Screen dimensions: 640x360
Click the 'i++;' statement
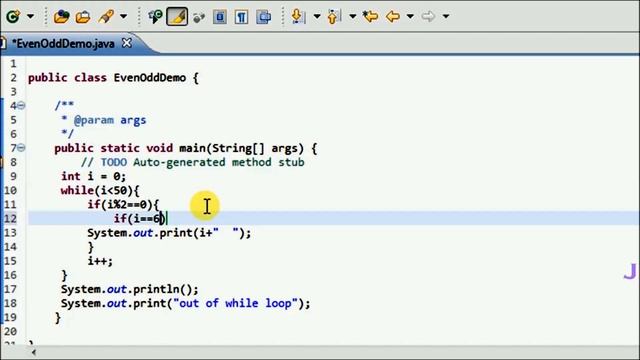pos(100,261)
